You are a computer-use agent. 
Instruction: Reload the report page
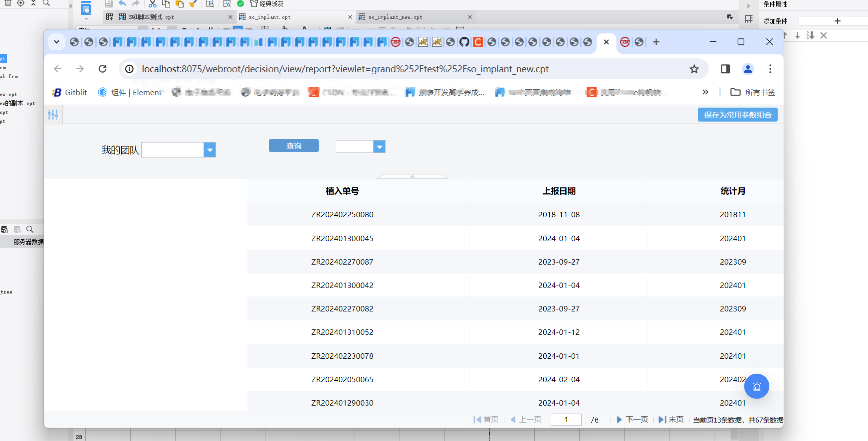coord(103,69)
